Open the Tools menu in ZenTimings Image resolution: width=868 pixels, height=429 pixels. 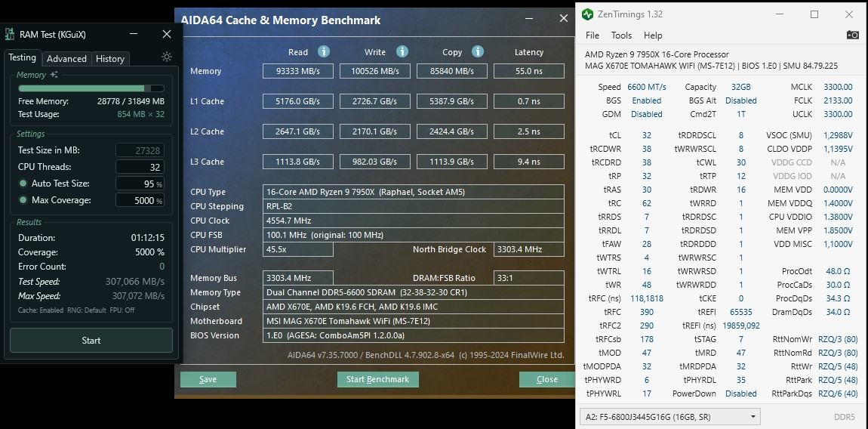pyautogui.click(x=621, y=35)
